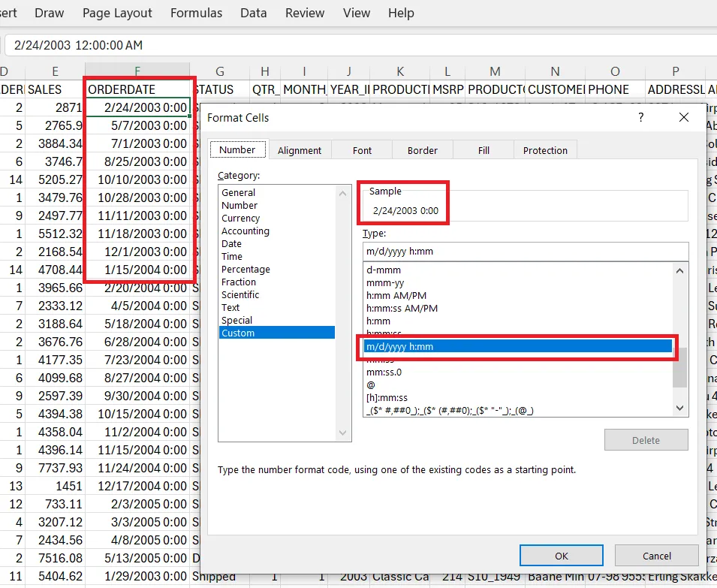Screen dimensions: 717x588
Task: Switch to the Alignment tab
Action: 300,150
